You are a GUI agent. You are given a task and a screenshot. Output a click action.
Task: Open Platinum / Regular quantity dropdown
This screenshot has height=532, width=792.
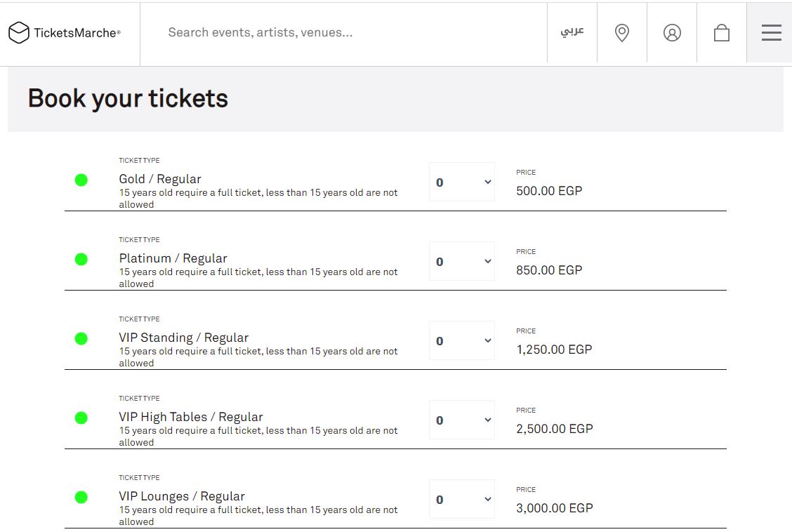[462, 262]
